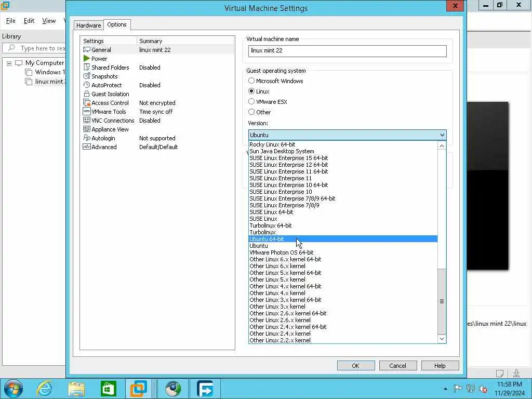Viewport: 532px width, 399px height.
Task: Open the Store app in taskbar
Action: pos(108,389)
